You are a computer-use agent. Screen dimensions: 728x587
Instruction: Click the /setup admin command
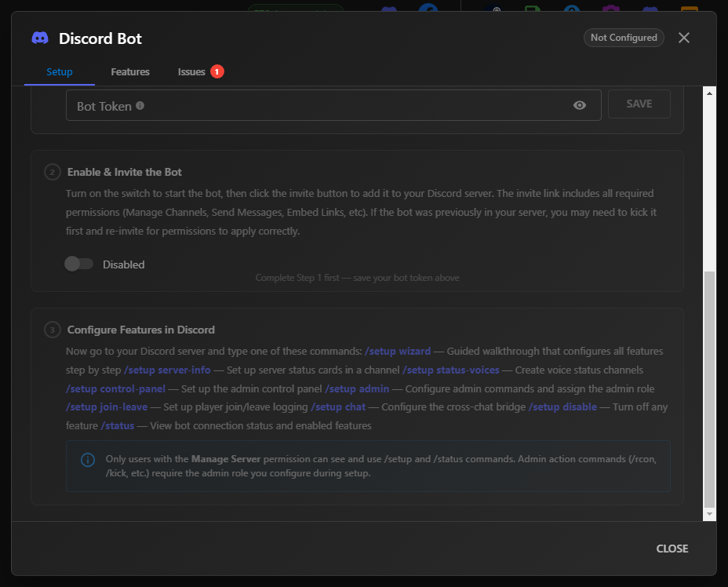click(x=357, y=388)
